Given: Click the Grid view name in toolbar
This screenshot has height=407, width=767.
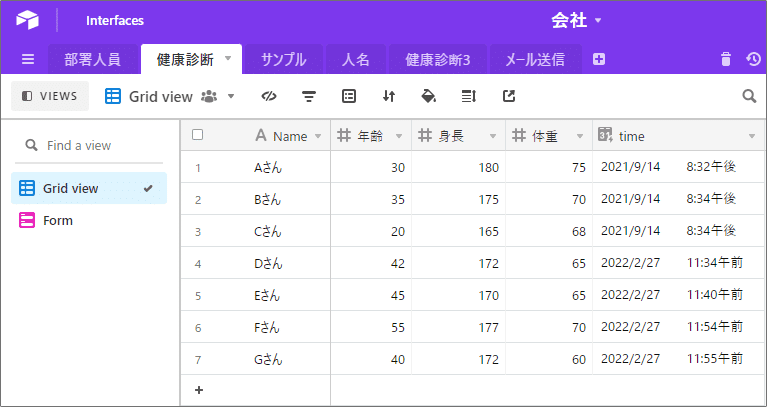Looking at the screenshot, I should point(160,96).
